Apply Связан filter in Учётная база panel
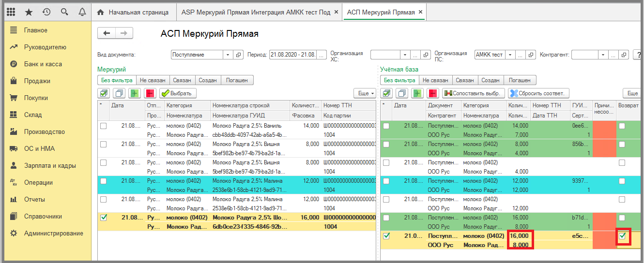The image size is (644, 263). [465, 80]
